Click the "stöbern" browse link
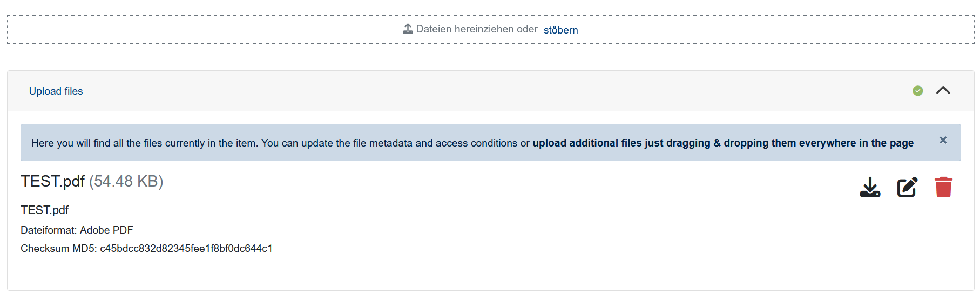980x292 pixels. coord(560,30)
